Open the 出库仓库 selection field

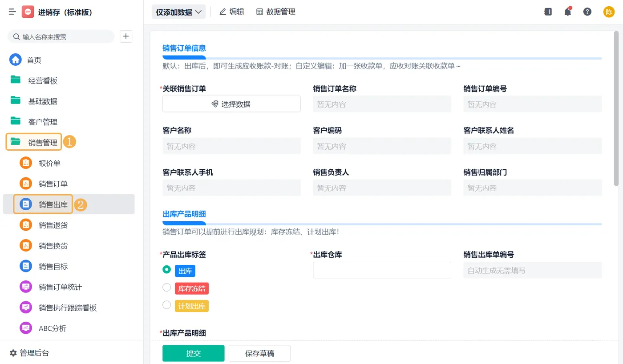pyautogui.click(x=382, y=270)
